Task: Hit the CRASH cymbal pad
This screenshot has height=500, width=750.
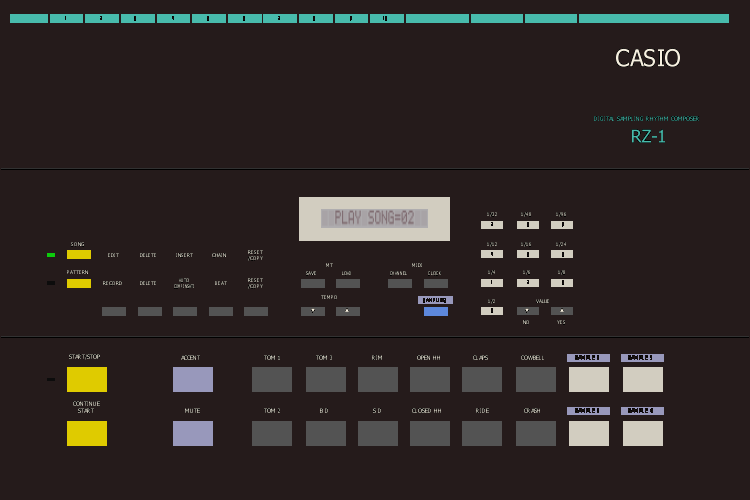Action: pos(535,433)
